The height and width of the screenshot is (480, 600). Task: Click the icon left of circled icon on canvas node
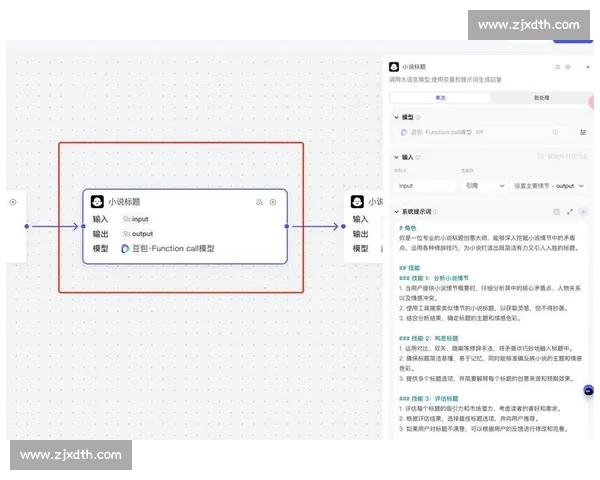point(259,202)
